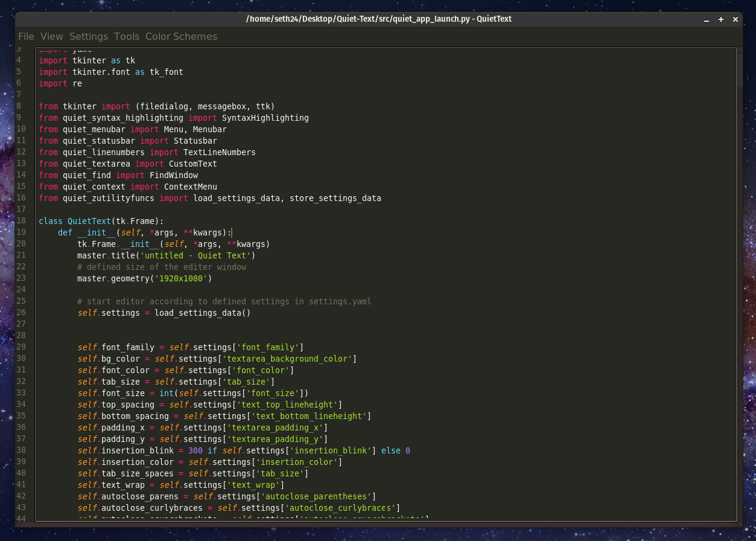Click the 'self.tab_size_spaces' assignment line

(x=193, y=473)
